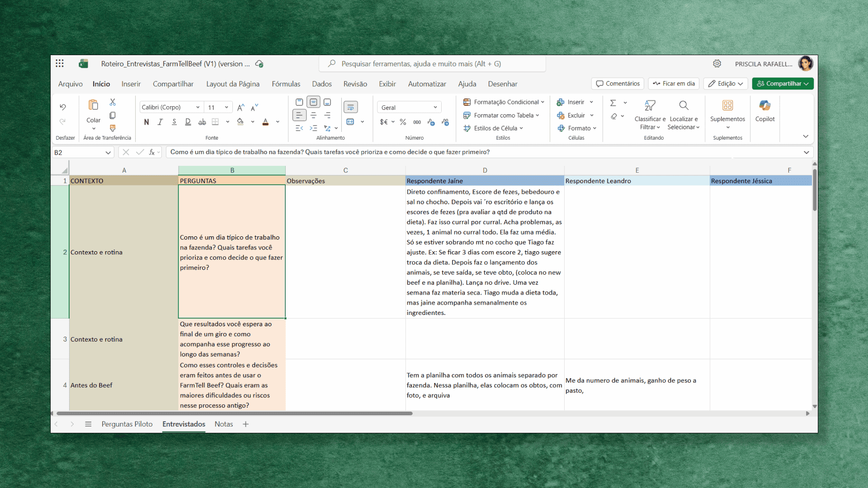The width and height of the screenshot is (868, 488).
Task: Click the Classificar e Filtrar funnel icon
Action: pos(650,106)
